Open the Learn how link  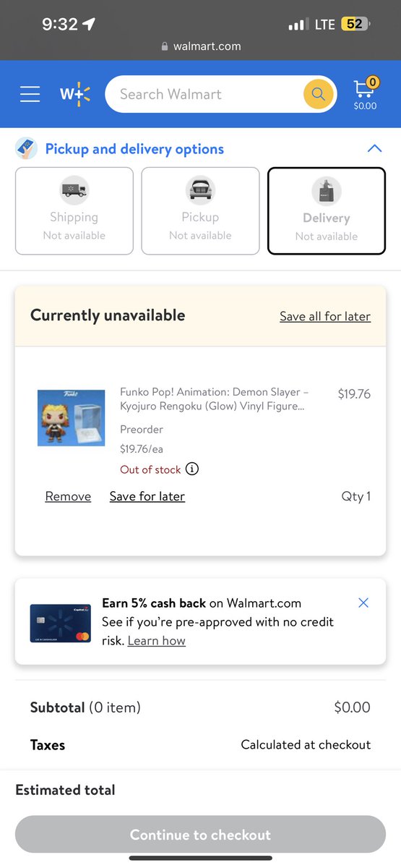pyautogui.click(x=157, y=641)
